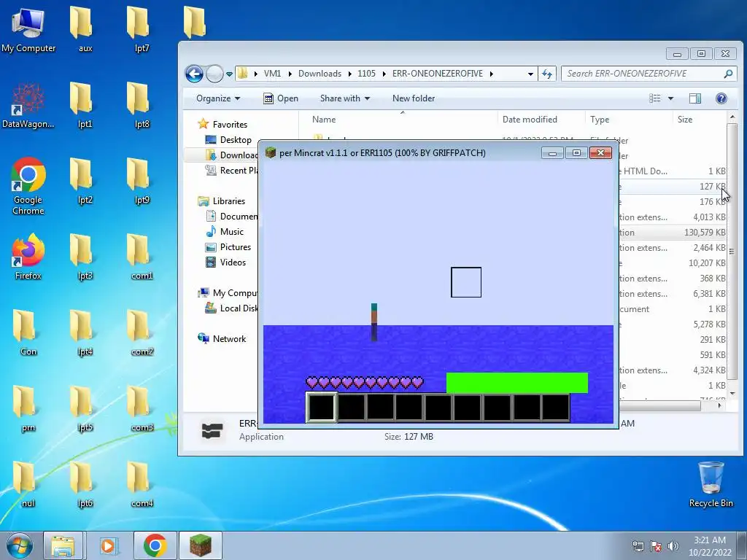Select Network in navigation pane
Screen dimensions: 747x560
[222, 338]
